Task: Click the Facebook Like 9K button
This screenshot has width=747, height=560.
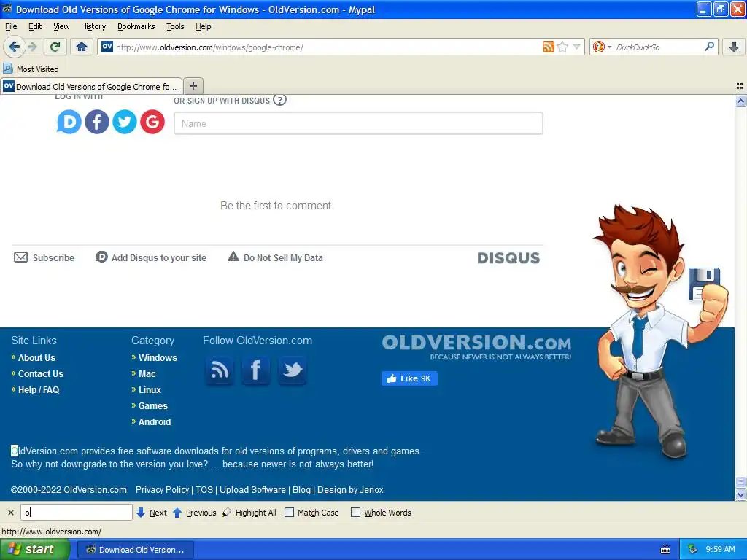Action: 409,378
